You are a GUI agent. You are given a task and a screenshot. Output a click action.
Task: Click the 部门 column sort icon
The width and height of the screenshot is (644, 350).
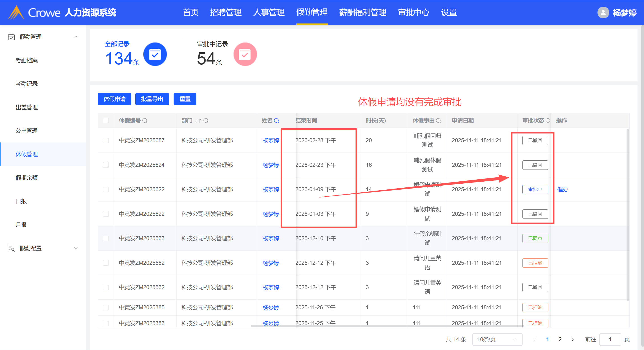[x=198, y=121]
